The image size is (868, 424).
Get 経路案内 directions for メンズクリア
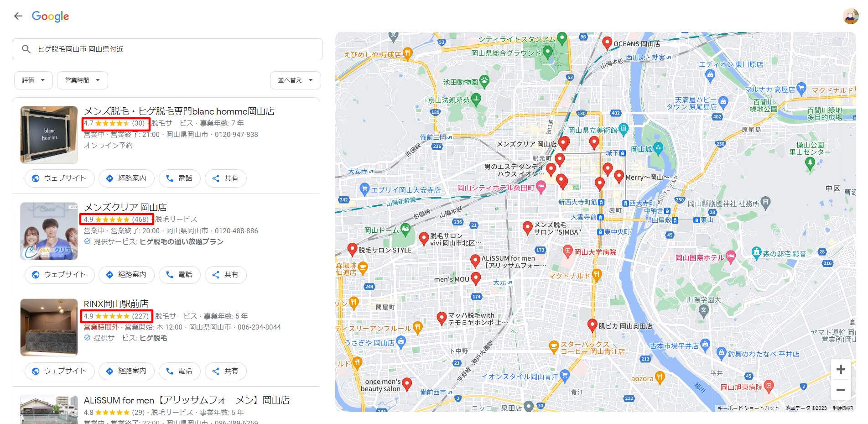(x=126, y=275)
